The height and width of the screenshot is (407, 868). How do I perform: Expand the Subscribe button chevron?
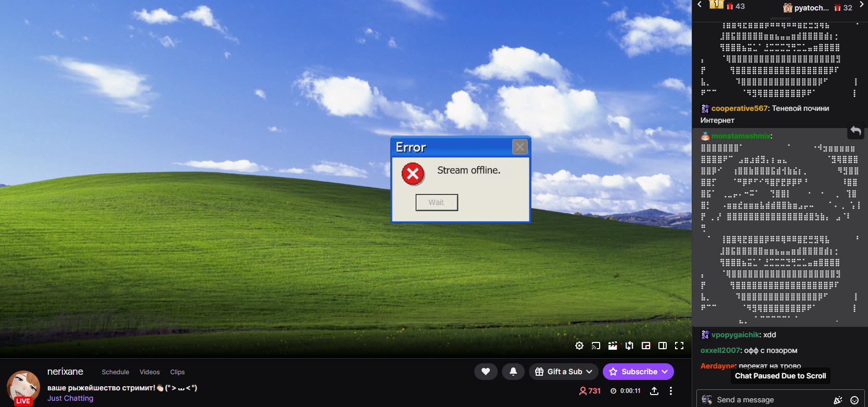click(x=665, y=372)
